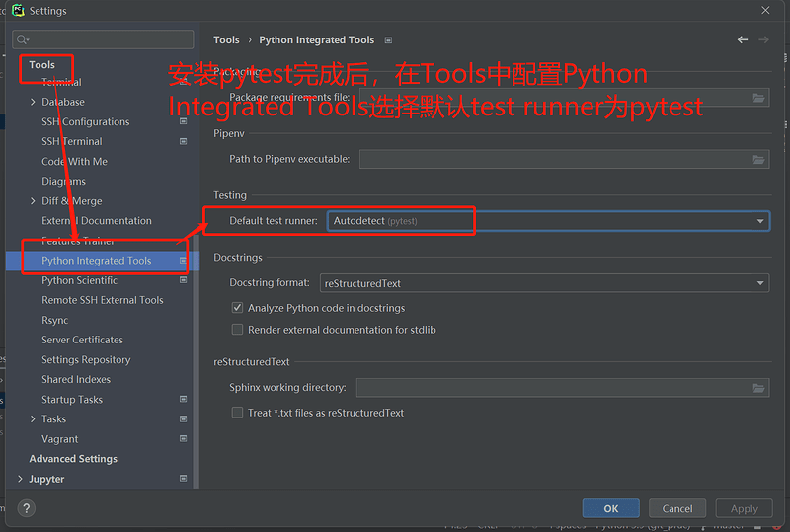Select SSH Configurations settings

[x=86, y=122]
